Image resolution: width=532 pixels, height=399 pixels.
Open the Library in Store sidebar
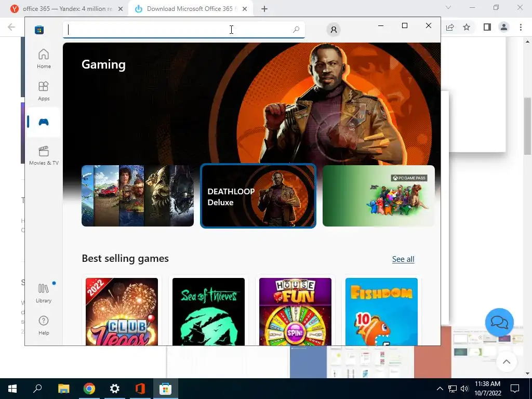44,293
